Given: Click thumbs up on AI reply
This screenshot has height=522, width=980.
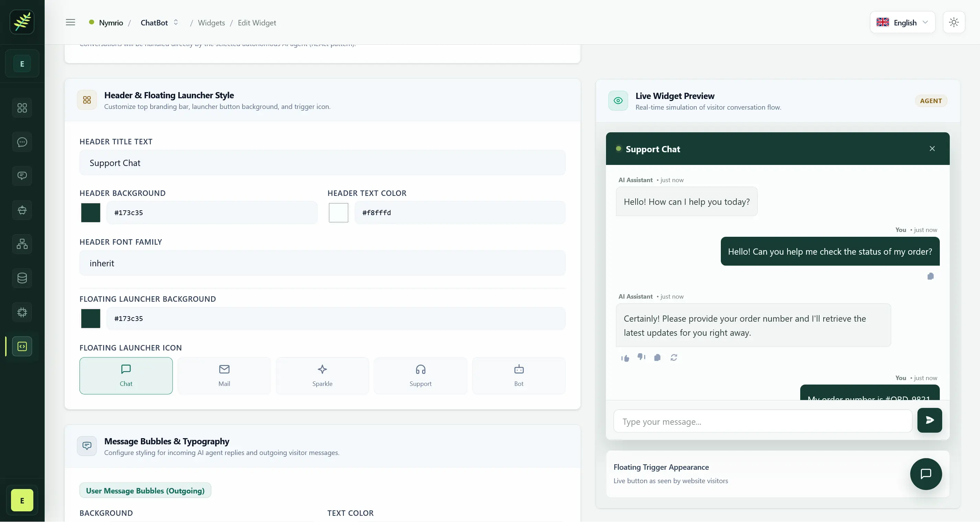Looking at the screenshot, I should (625, 358).
